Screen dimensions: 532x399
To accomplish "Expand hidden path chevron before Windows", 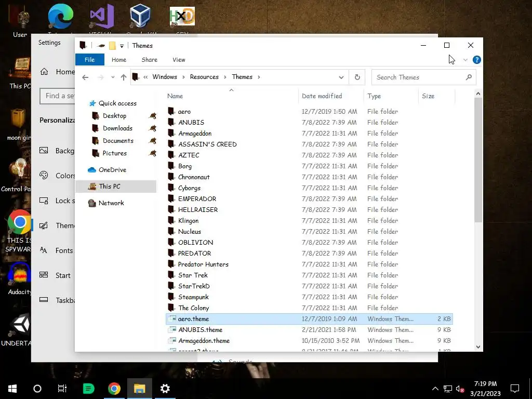I will 145,77.
